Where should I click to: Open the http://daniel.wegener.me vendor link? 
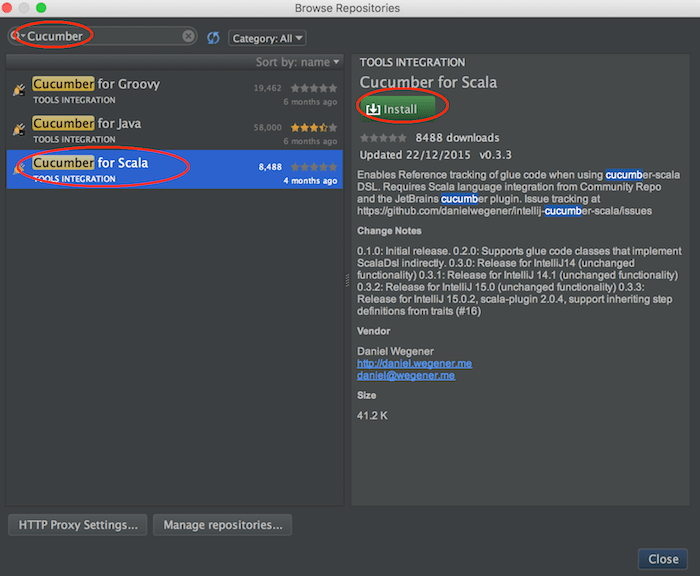(x=414, y=363)
